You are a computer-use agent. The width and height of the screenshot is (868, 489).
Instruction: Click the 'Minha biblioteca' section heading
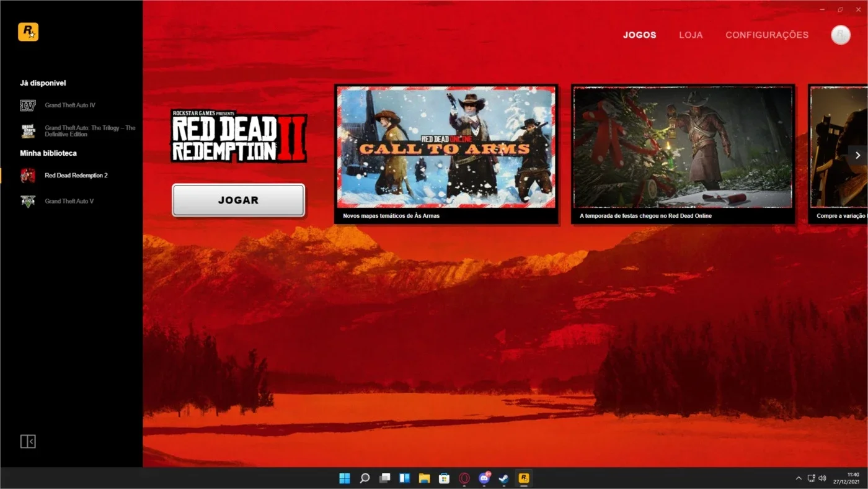(48, 153)
